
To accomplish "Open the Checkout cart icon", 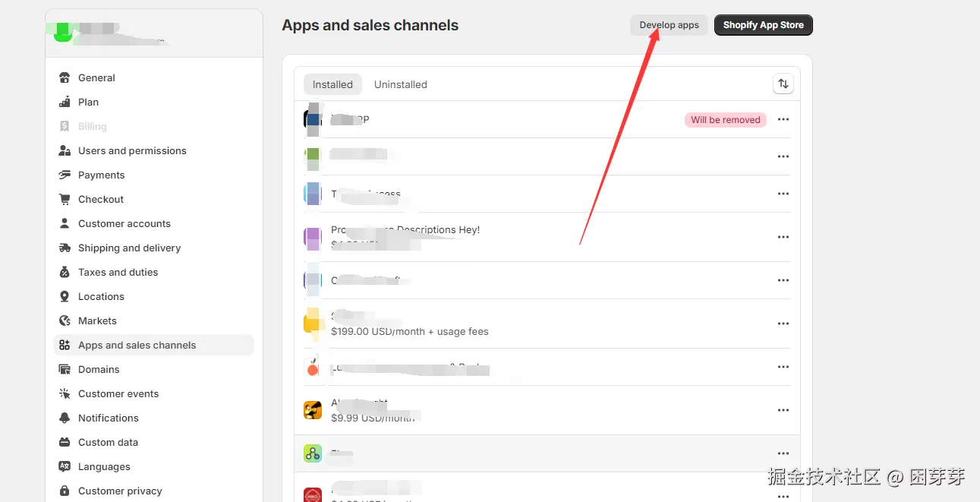I will (65, 199).
